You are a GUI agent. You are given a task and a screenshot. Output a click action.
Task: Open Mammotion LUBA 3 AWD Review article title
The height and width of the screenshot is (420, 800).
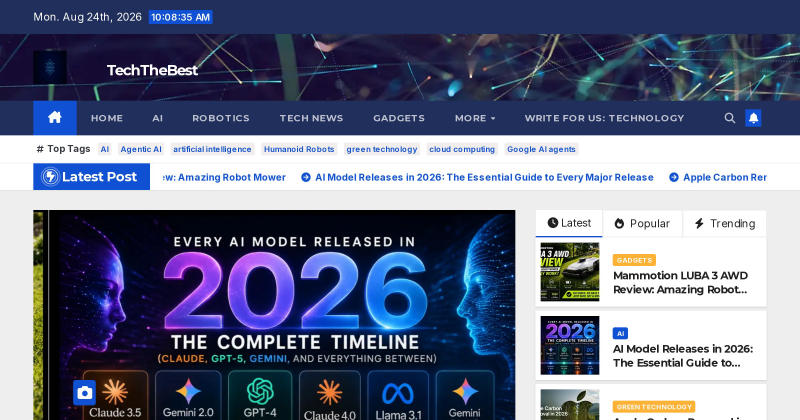coord(681,282)
